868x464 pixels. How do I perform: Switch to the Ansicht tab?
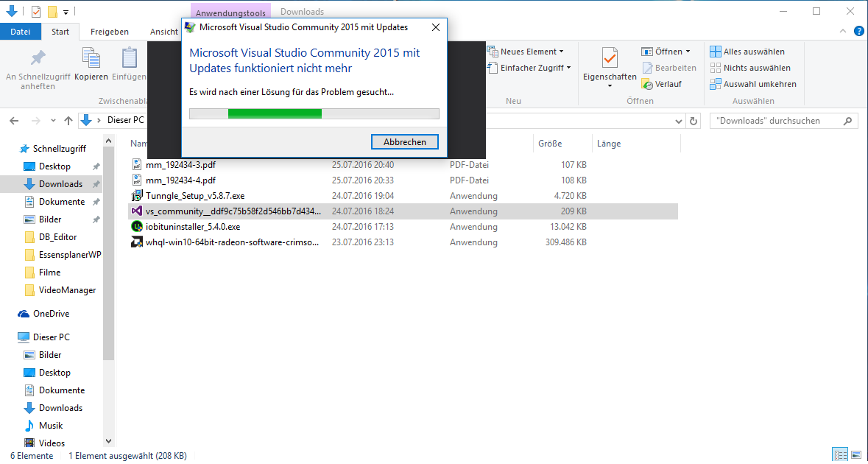[164, 32]
